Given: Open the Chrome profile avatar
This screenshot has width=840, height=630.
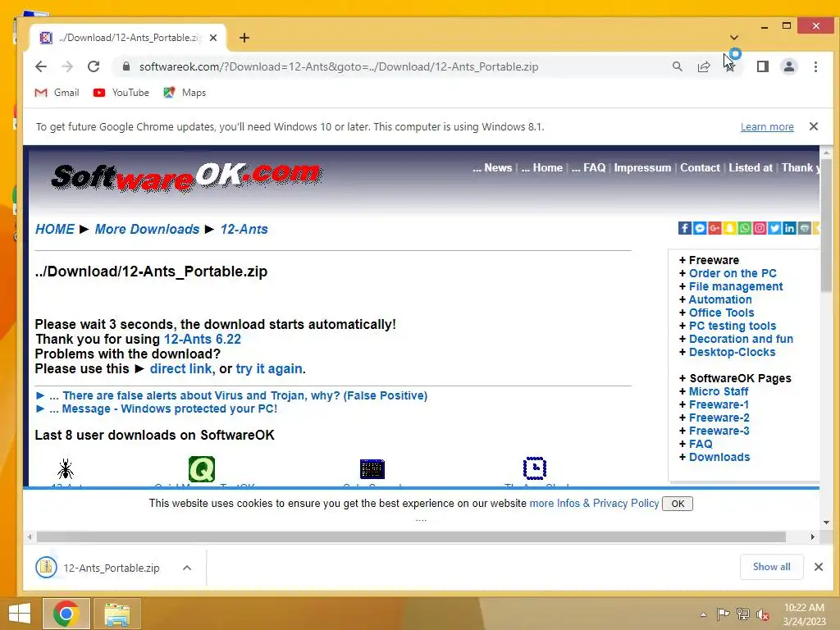Looking at the screenshot, I should [789, 66].
